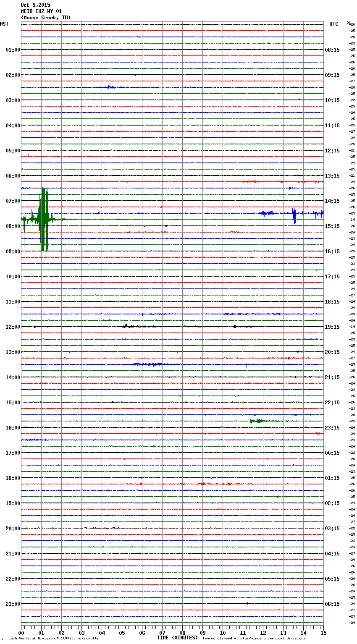
Task: Click "Each Vertical Division = 1600.00 microvolts" note
Action: coord(53,639)
